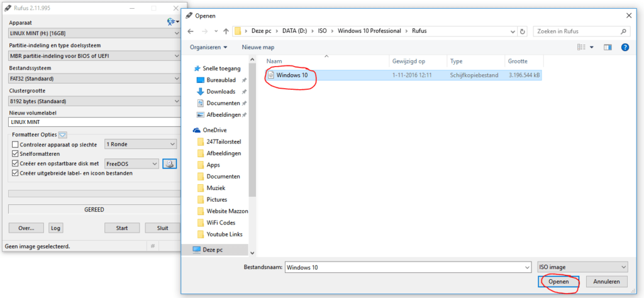Refresh the Rufus folder listing

click(x=523, y=31)
